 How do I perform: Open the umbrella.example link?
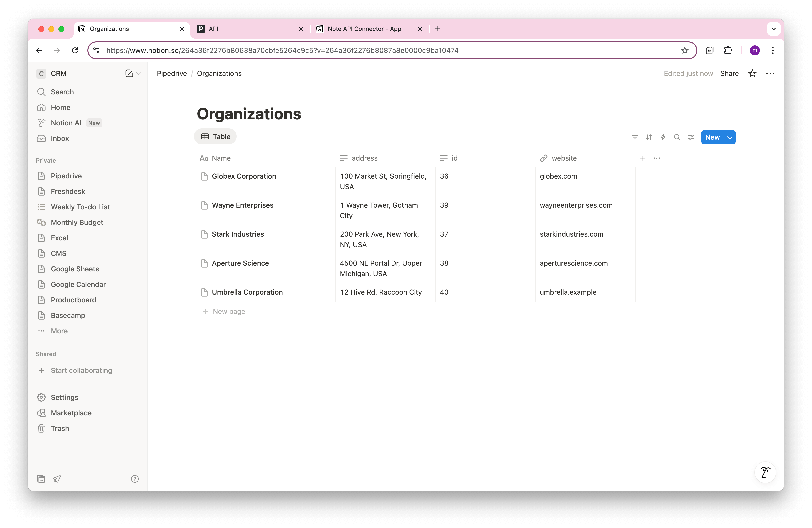568,292
